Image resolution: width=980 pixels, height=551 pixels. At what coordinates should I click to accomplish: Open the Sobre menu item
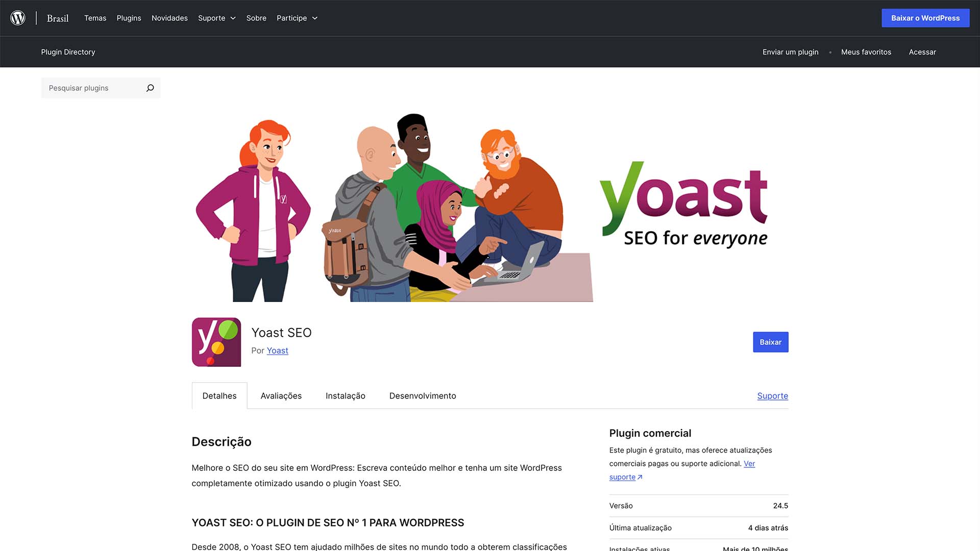pos(256,18)
